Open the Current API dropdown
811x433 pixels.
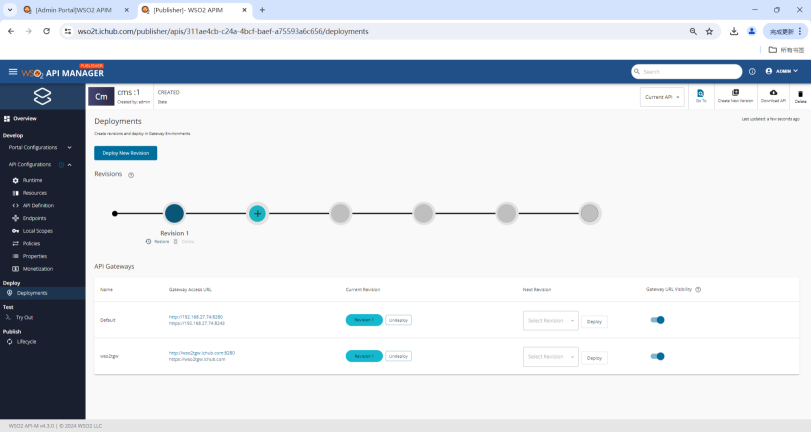click(x=663, y=96)
